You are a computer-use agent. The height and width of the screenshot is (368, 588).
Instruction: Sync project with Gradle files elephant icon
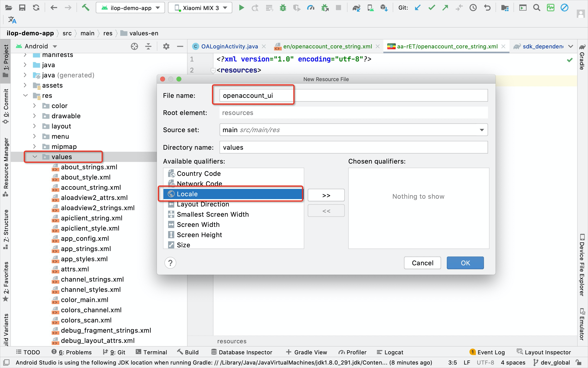point(356,8)
